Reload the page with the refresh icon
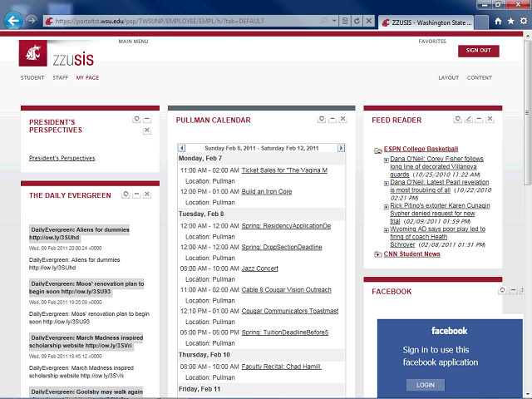 click(x=357, y=21)
